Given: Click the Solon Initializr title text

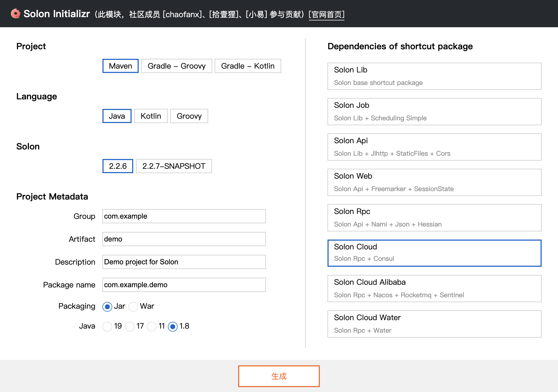Looking at the screenshot, I should point(57,14).
